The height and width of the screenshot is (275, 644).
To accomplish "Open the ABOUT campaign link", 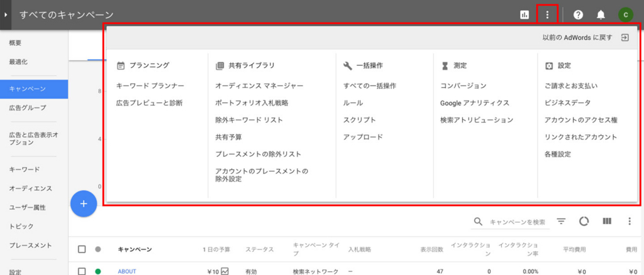I will coord(127,271).
